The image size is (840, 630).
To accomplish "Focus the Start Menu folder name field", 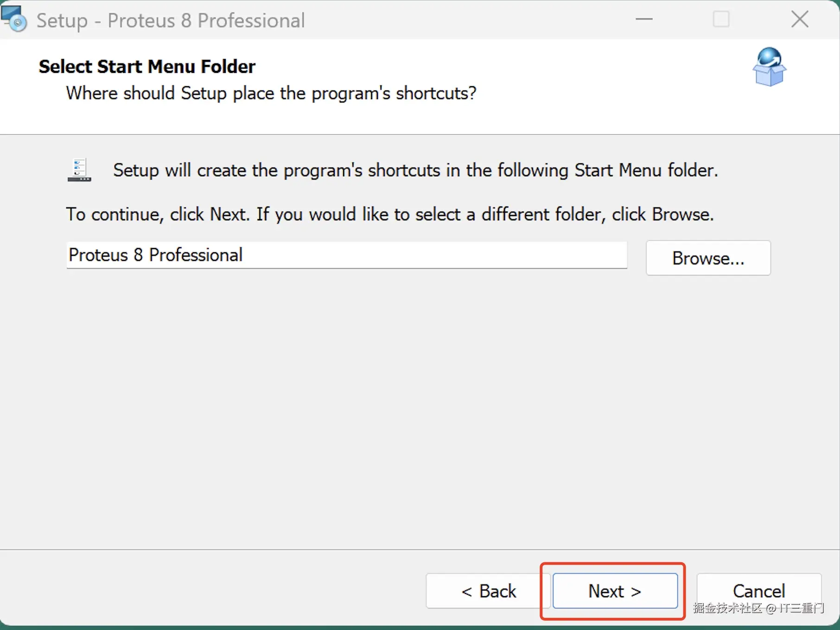I will coord(346,255).
